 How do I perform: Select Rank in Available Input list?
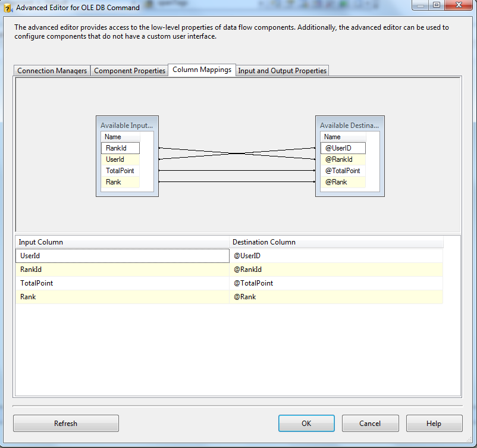pyautogui.click(x=121, y=182)
